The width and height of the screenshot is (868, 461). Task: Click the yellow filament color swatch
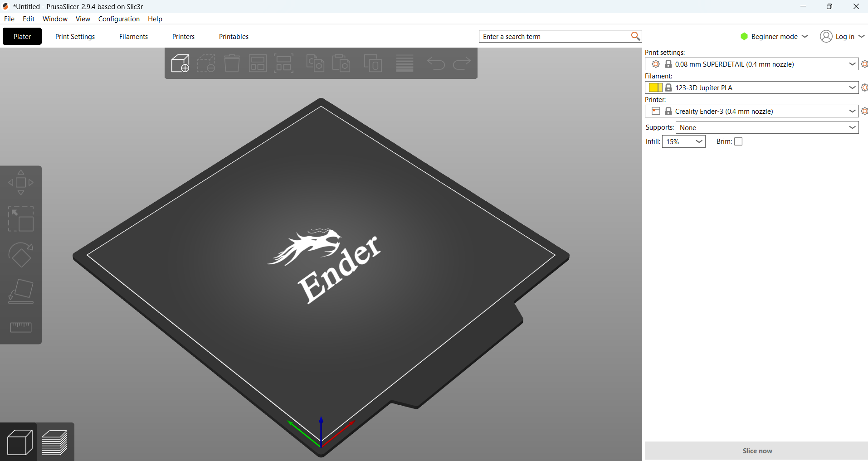(x=655, y=87)
